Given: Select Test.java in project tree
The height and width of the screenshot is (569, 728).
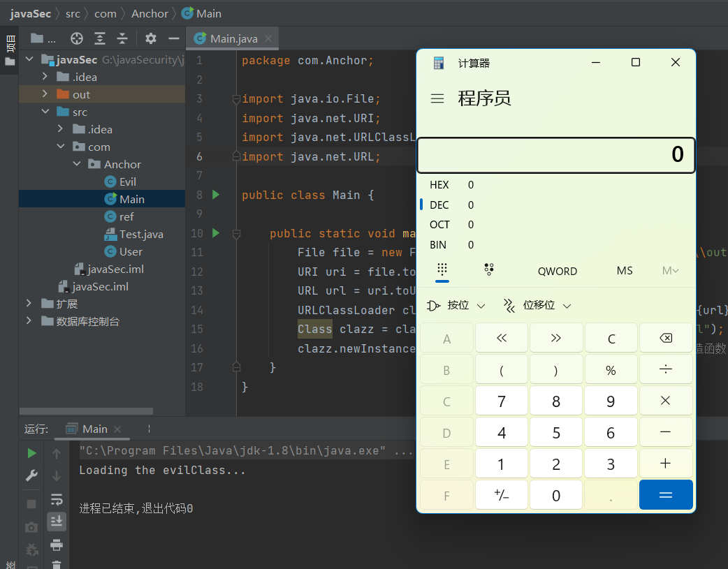Looking at the screenshot, I should pos(133,234).
